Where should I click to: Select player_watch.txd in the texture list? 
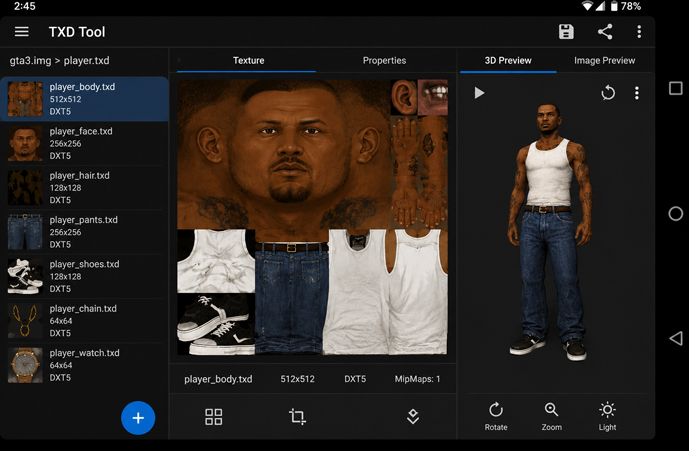[84, 365]
